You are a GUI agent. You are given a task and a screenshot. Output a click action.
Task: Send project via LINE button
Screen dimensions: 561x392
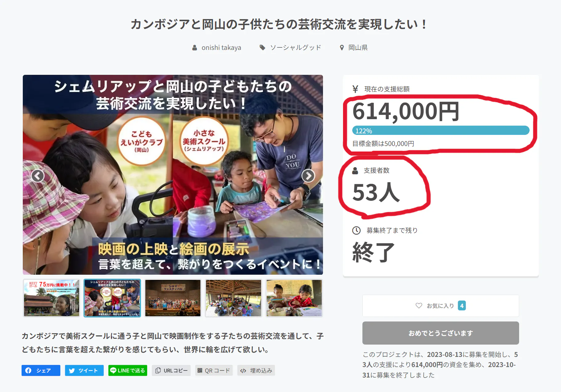128,370
